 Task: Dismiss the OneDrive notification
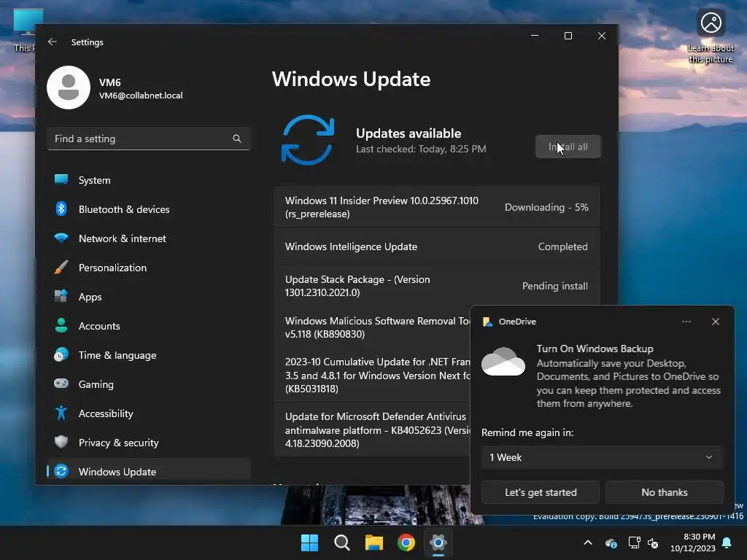pyautogui.click(x=715, y=322)
